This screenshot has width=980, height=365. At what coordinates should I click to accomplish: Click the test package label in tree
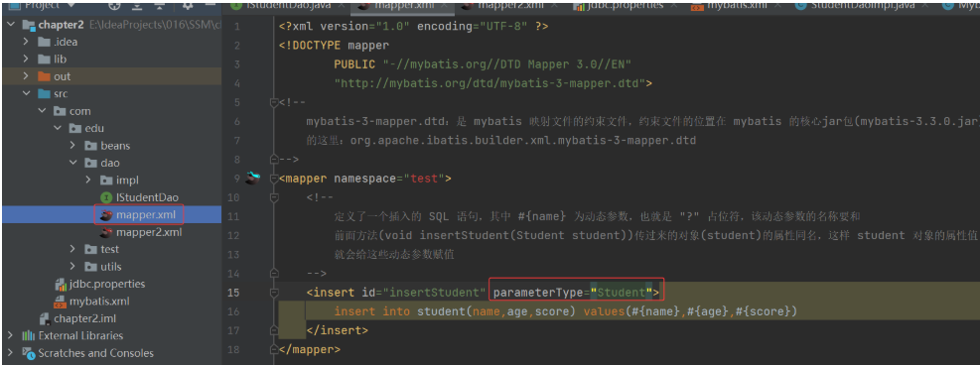coord(110,250)
